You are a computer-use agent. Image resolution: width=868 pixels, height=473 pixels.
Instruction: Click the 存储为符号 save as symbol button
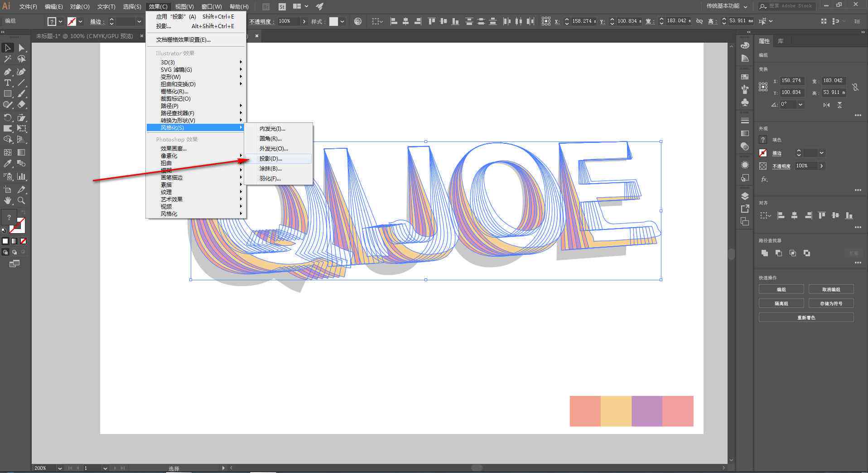tap(831, 303)
